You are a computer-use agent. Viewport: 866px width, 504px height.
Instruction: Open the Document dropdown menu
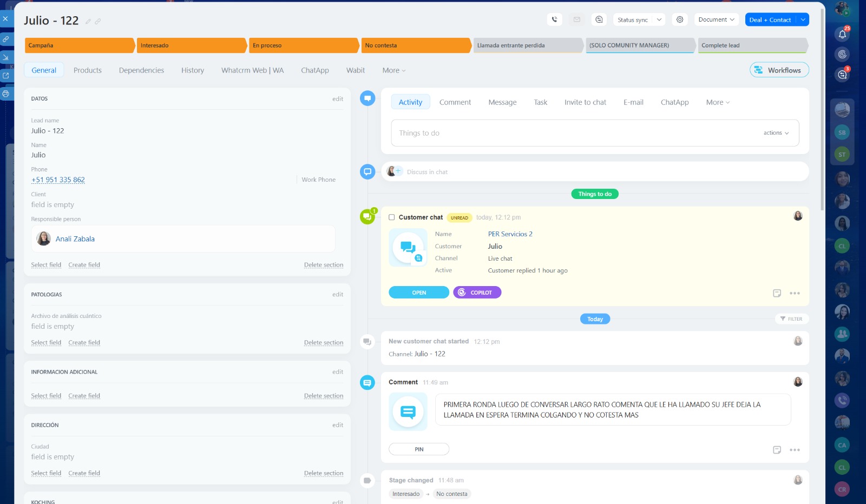click(x=716, y=19)
